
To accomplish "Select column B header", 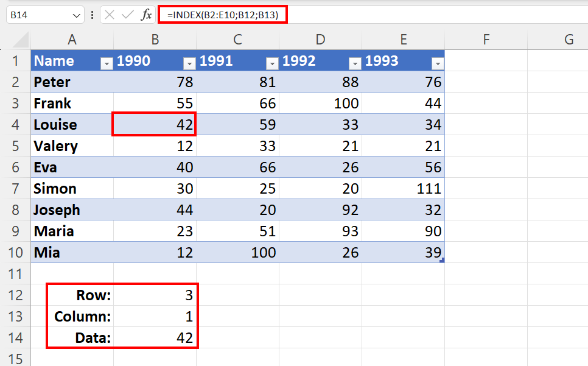I will point(155,40).
